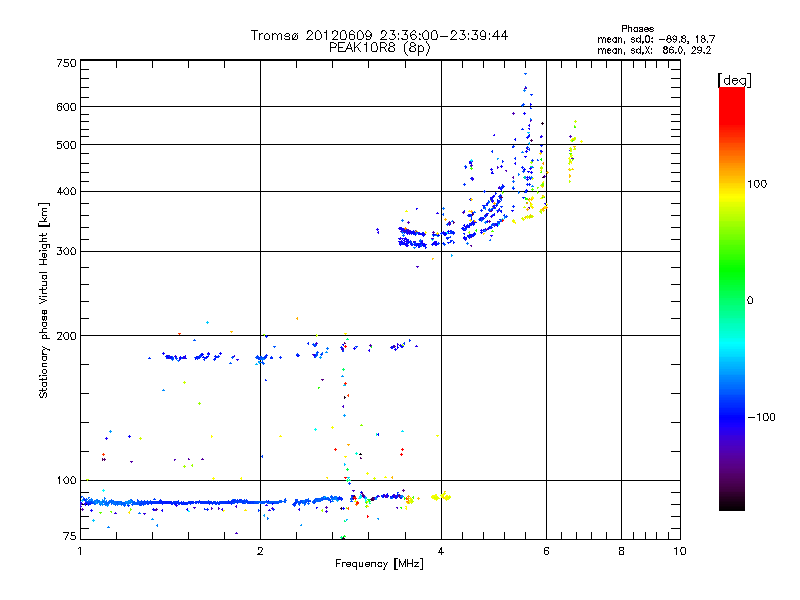Click the 'mean, sd,O: -89.8, 18.7' line

click(x=656, y=39)
